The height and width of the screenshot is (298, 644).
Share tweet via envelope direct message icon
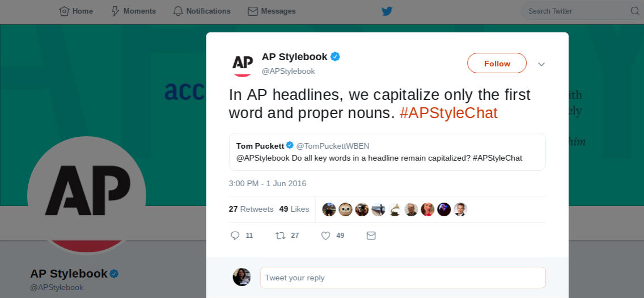coord(371,236)
